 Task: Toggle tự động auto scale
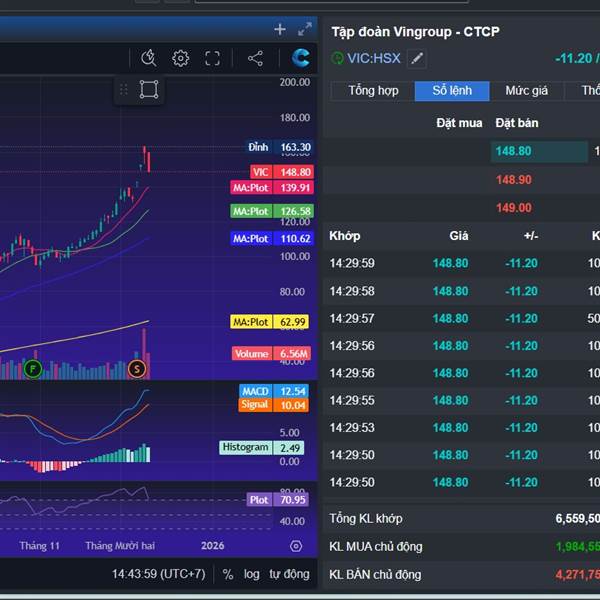coord(289,574)
